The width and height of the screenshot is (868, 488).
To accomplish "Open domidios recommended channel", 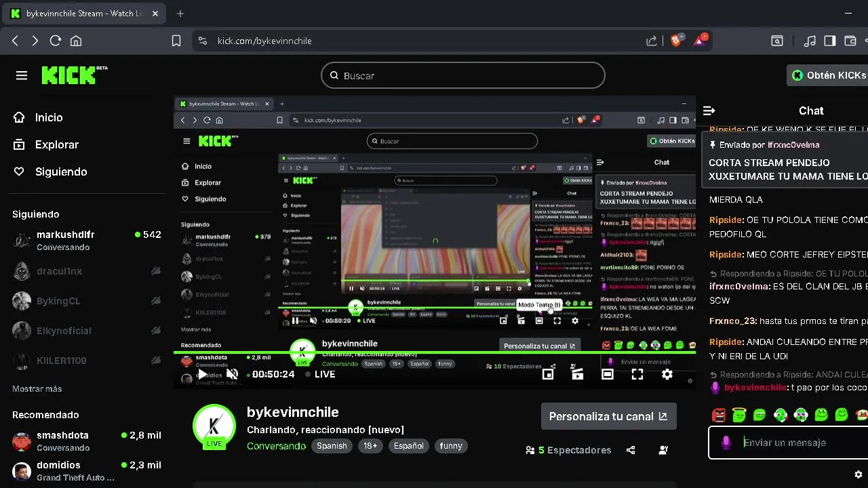I will pos(87,471).
